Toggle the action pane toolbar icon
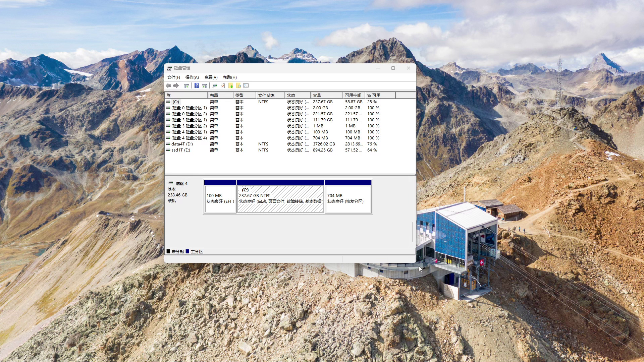Screen dimensions: 644x362 point(205,85)
